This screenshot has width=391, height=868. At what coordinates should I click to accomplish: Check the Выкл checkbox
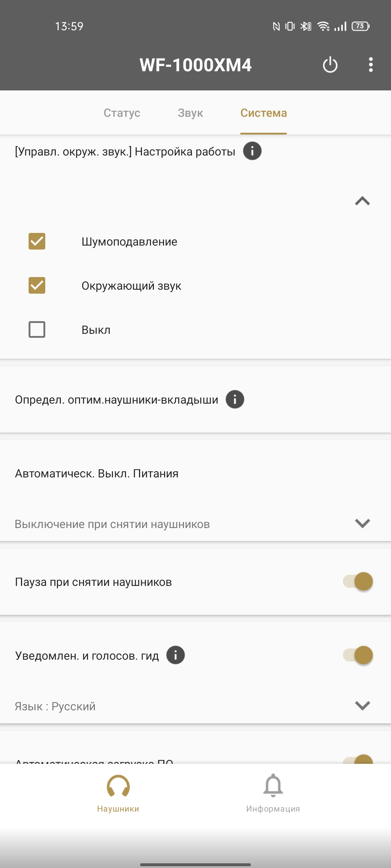tap(37, 329)
